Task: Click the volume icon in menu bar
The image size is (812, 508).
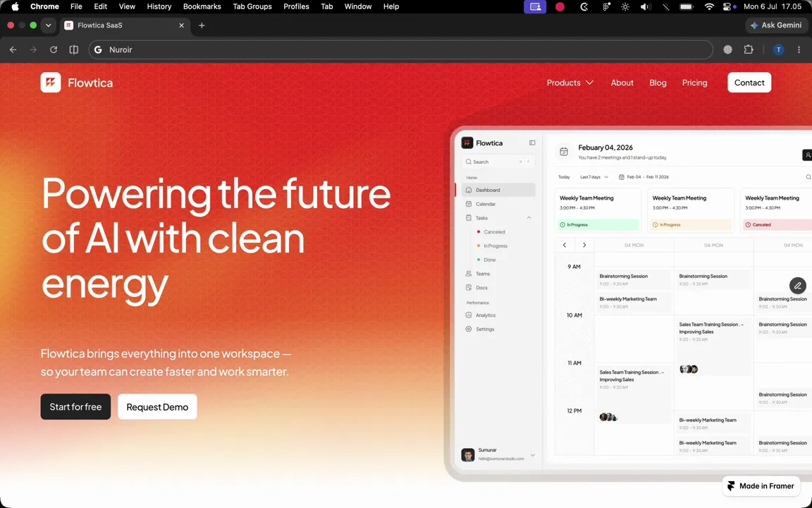Action: point(645,7)
